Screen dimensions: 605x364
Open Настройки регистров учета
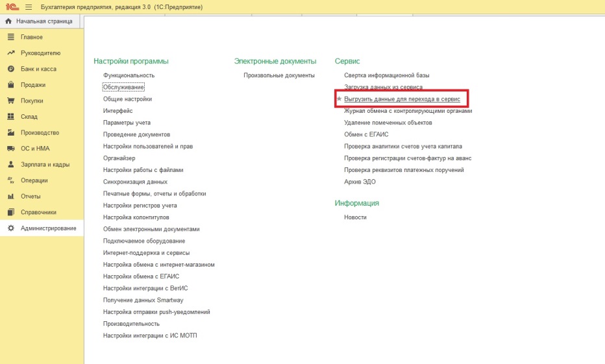[x=140, y=206]
